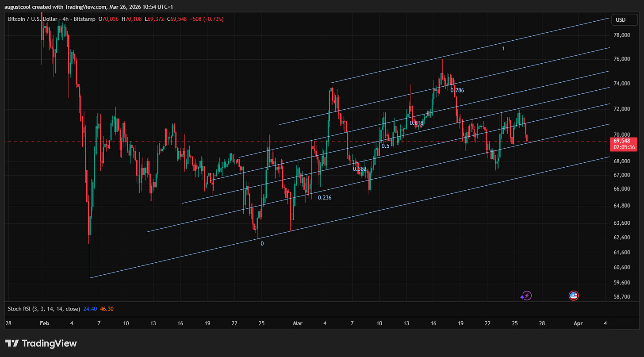This screenshot has height=357, width=644.
Task: Click 61,600 on the price axis
Action: pyautogui.click(x=622, y=253)
